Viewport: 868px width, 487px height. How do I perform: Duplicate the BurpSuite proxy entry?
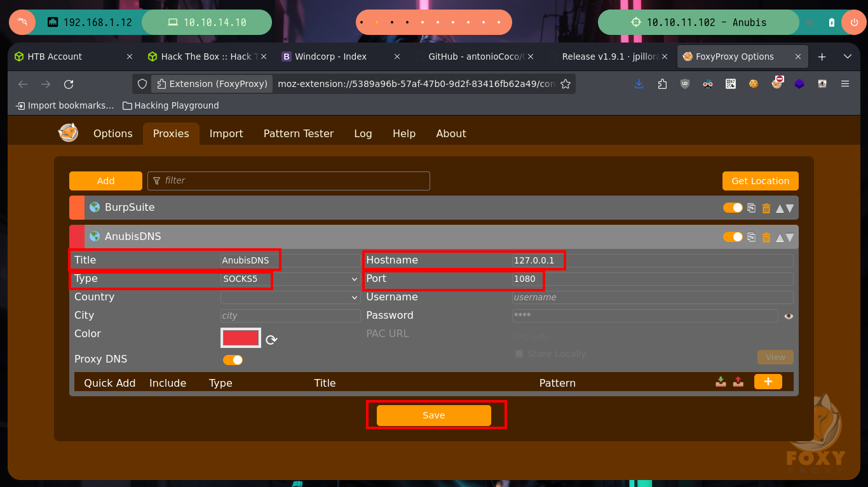(751, 208)
